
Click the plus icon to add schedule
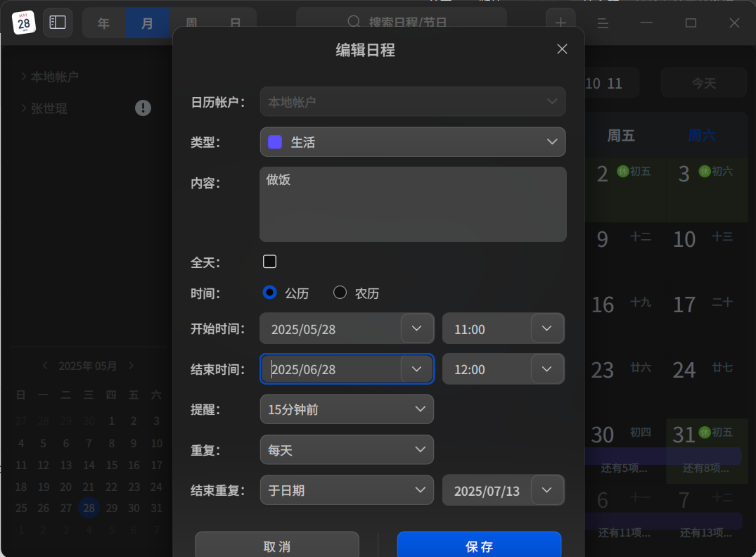[x=560, y=23]
